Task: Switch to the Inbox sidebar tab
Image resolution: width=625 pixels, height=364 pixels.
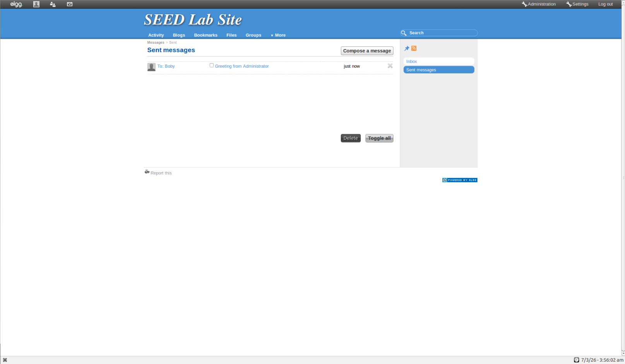Action: [438, 62]
